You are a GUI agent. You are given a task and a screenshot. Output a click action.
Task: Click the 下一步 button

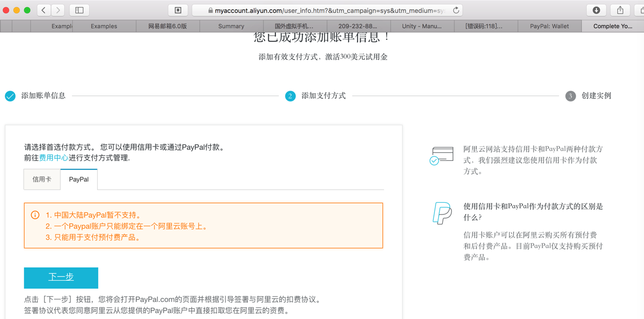coord(61,278)
